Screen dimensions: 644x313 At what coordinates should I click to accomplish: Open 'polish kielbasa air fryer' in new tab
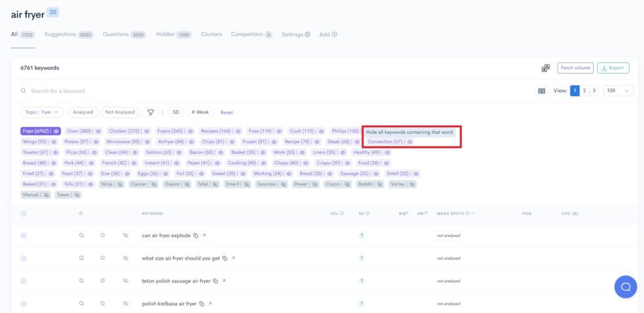click(209, 304)
